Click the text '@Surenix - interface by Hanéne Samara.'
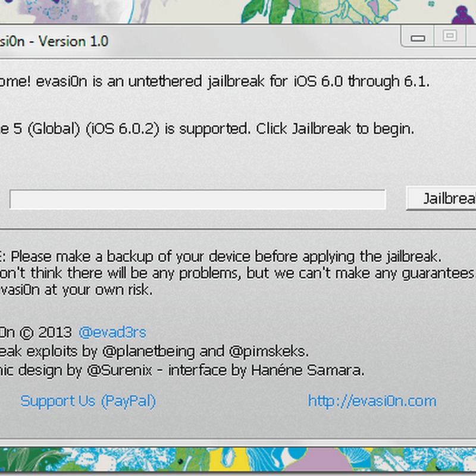 (226, 370)
